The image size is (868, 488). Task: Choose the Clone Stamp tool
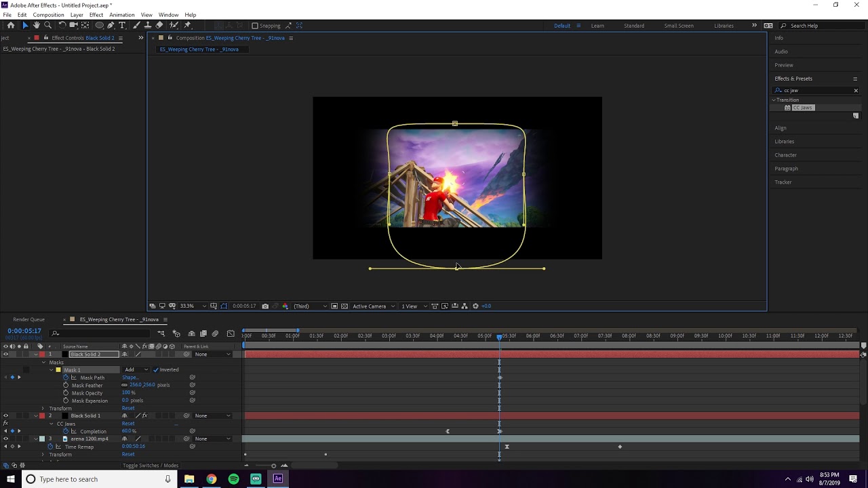pyautogui.click(x=148, y=26)
